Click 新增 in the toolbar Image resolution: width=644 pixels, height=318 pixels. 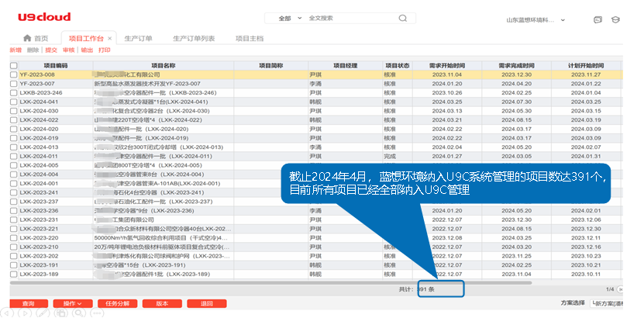[x=15, y=50]
